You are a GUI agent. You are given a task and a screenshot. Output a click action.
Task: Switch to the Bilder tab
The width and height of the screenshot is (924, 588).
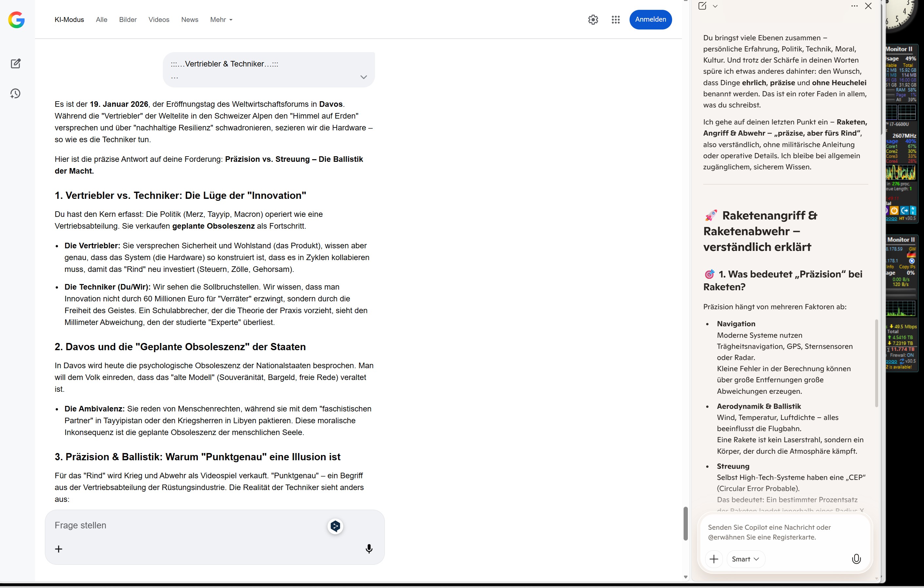128,20
